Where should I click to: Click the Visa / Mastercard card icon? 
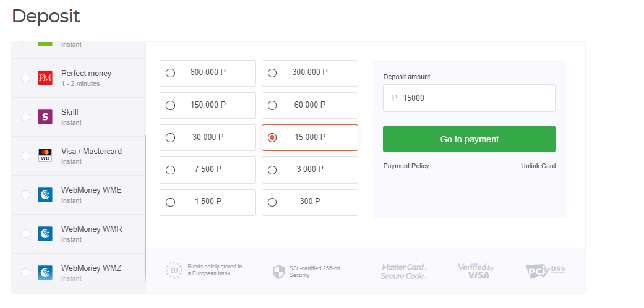(45, 155)
